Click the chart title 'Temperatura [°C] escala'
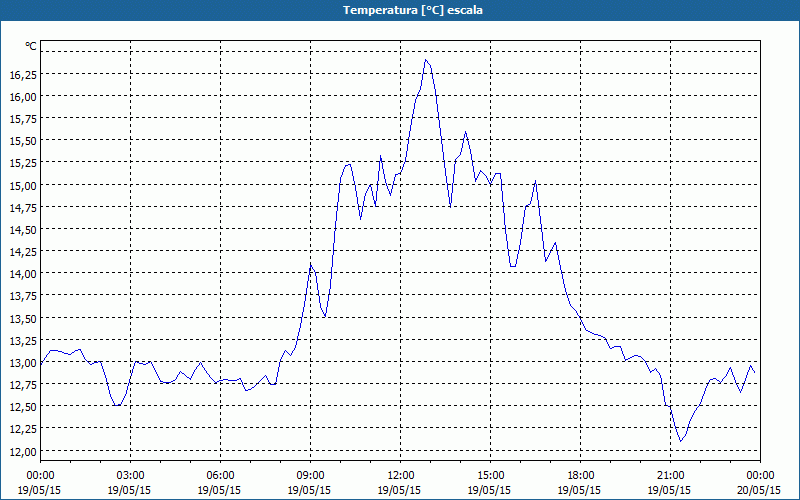The width and height of the screenshot is (800, 500). pos(413,10)
